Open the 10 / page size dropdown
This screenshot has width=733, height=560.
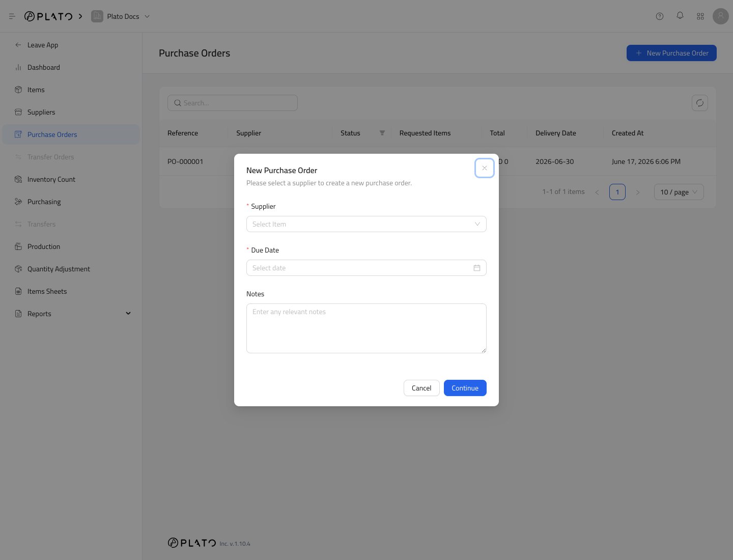(679, 192)
